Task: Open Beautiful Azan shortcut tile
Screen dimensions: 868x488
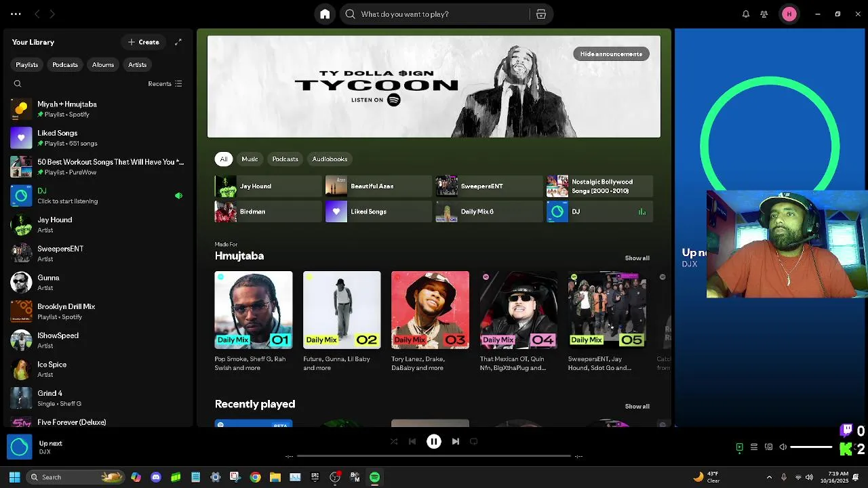Action: 378,186
